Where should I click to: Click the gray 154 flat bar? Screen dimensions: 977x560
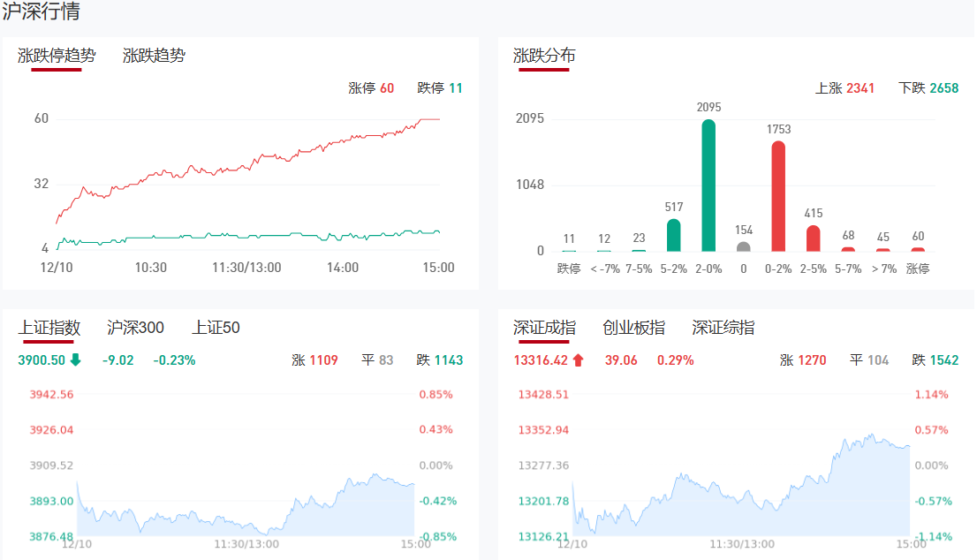(744, 246)
